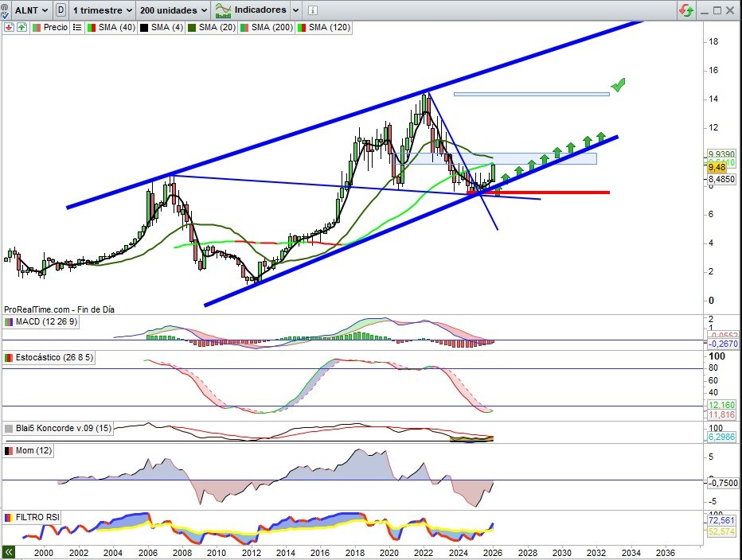This screenshot has width=742, height=560.
Task: Click the SMA (20) dark green swatch
Action: (x=191, y=27)
